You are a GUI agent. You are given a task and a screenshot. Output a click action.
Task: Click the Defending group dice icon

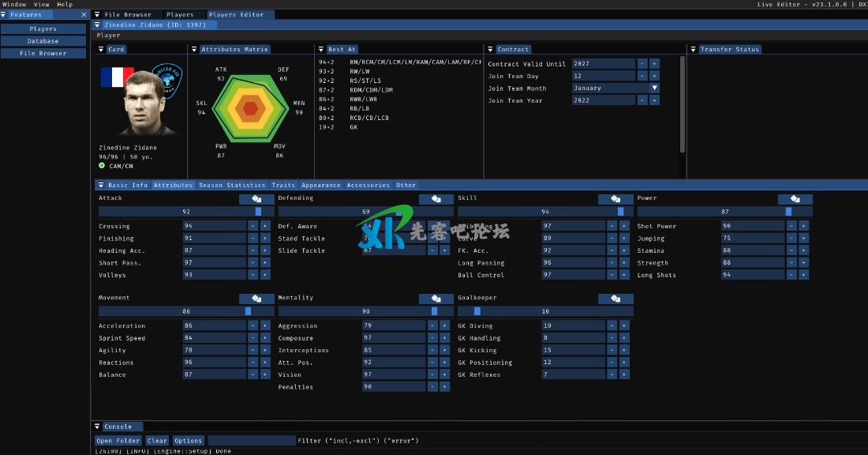coord(436,199)
